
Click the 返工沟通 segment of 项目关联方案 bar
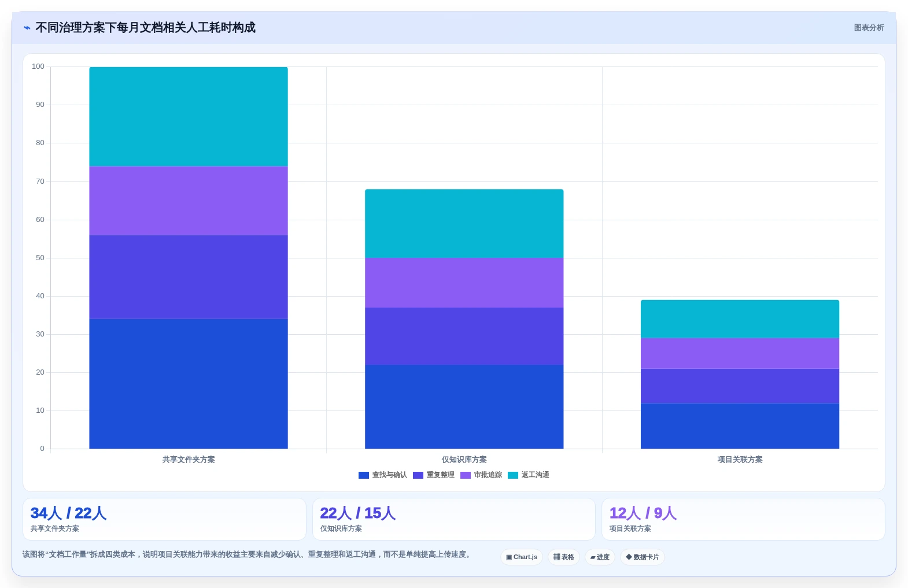tap(740, 319)
